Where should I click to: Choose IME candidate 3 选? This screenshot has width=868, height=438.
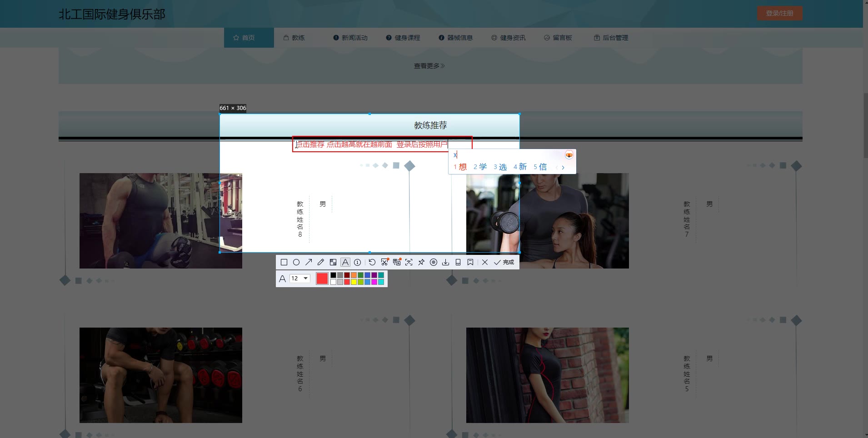click(x=500, y=167)
